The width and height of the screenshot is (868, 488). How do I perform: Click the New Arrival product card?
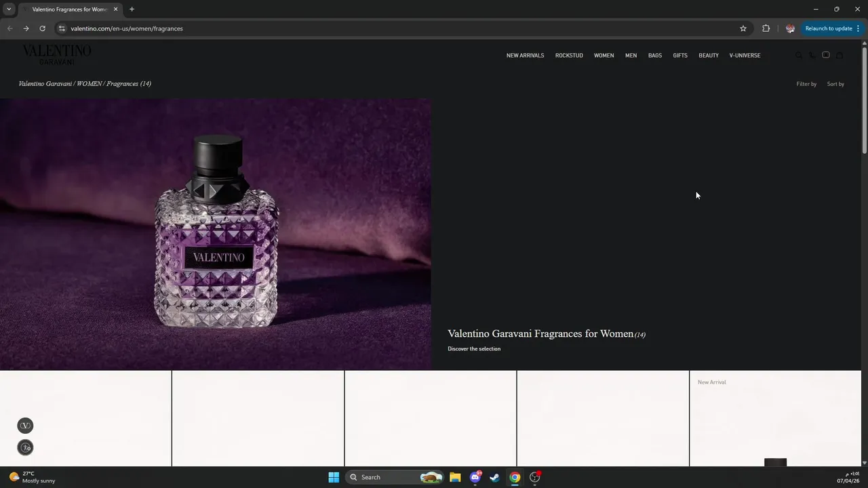point(775,418)
